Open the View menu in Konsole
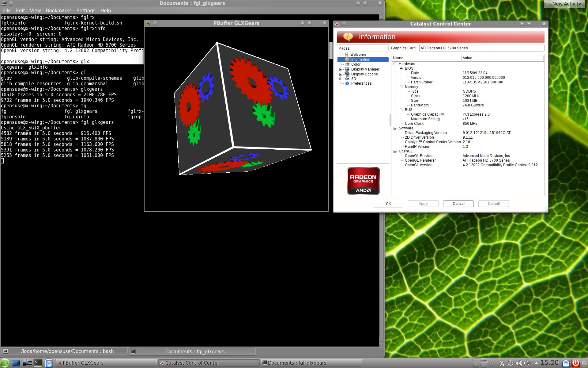The width and height of the screenshot is (588, 368). tap(35, 10)
